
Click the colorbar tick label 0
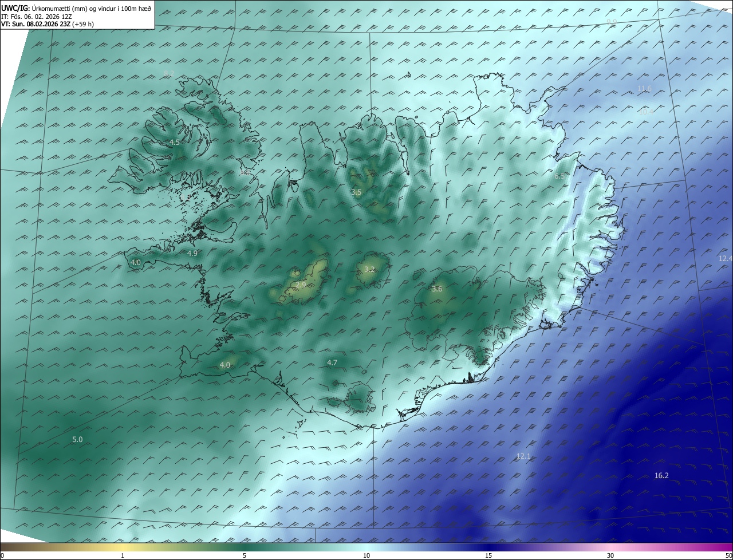pyautogui.click(x=2, y=556)
